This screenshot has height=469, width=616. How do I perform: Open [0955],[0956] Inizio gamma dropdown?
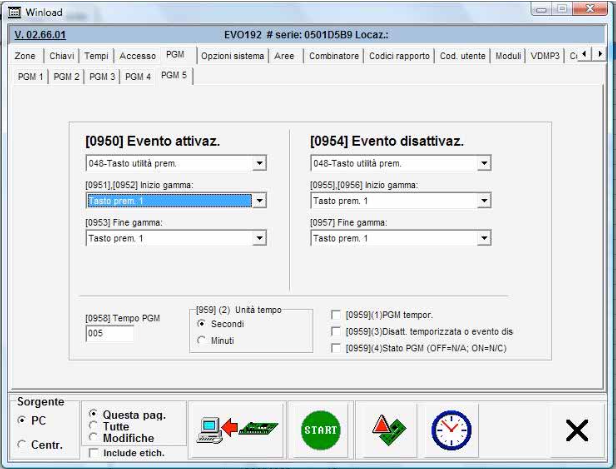(x=484, y=201)
